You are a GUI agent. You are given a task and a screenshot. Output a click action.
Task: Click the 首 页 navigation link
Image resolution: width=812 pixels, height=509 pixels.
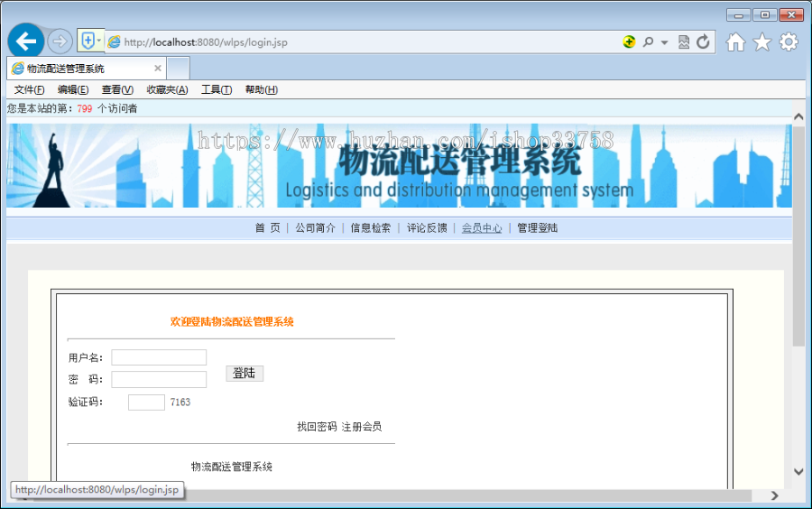pos(268,227)
